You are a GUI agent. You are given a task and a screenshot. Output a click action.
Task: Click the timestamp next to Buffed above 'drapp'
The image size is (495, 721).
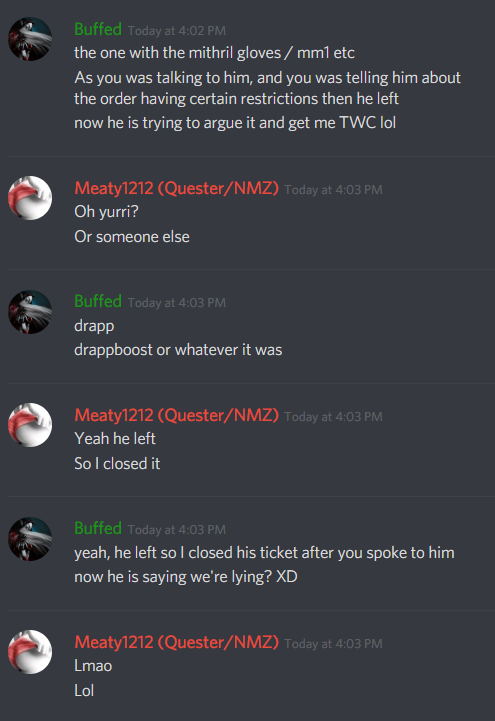tap(177, 303)
